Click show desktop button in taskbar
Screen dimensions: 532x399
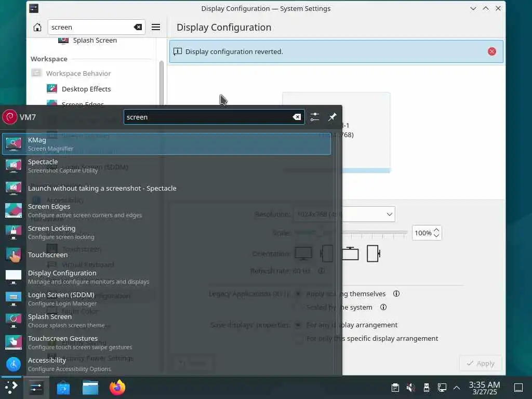(518, 388)
